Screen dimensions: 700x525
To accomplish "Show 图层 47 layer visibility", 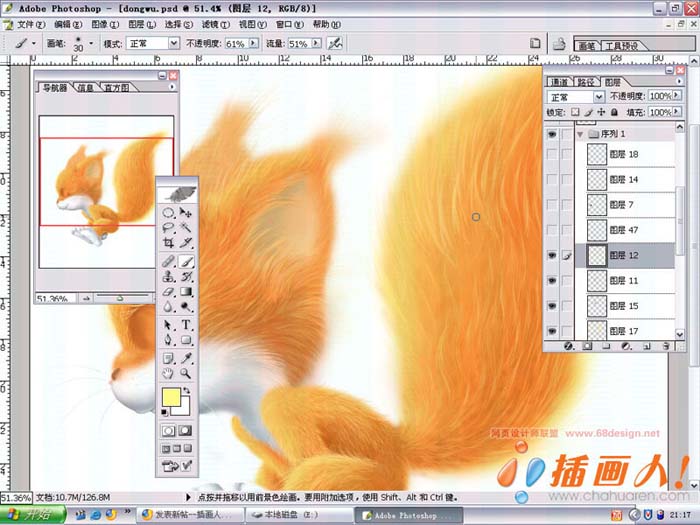I will [x=552, y=230].
